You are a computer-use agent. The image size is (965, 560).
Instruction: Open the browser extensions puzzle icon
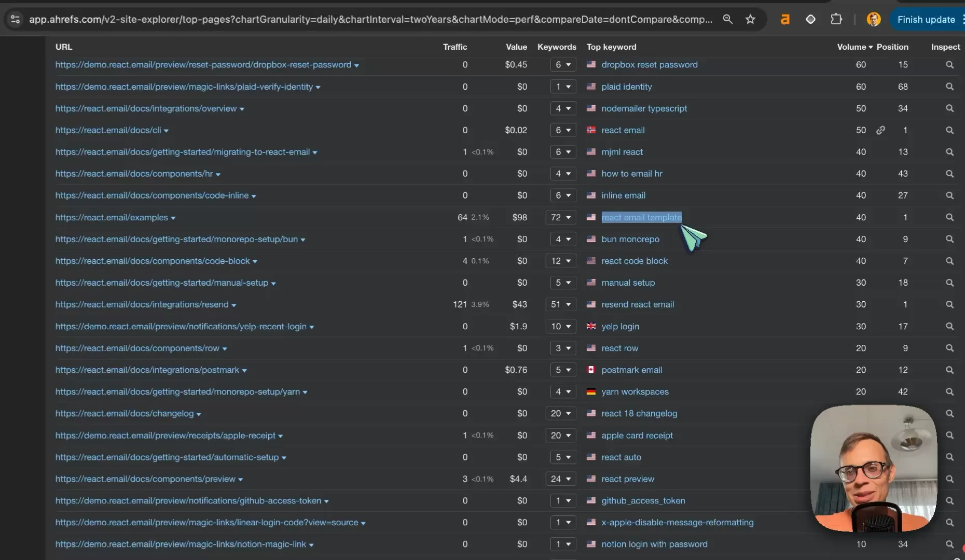836,19
